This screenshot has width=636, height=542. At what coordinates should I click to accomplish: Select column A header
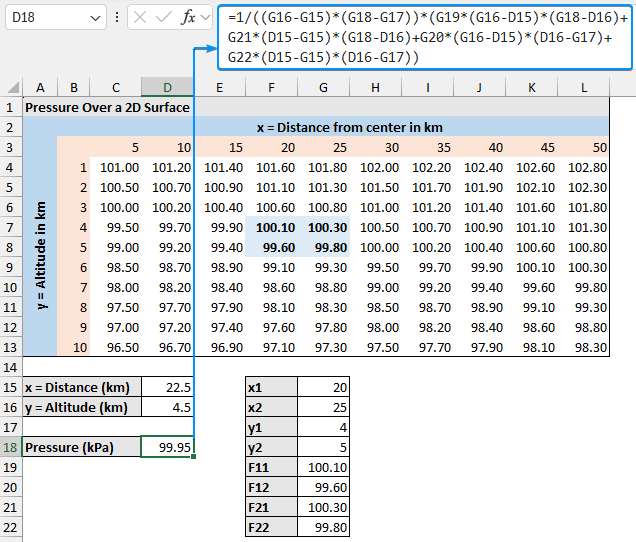pos(40,87)
